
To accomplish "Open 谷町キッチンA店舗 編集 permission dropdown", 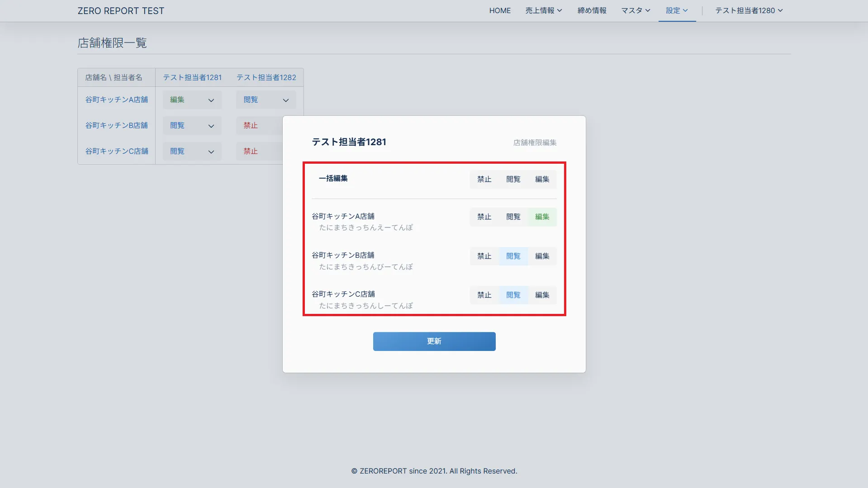I will [x=192, y=100].
